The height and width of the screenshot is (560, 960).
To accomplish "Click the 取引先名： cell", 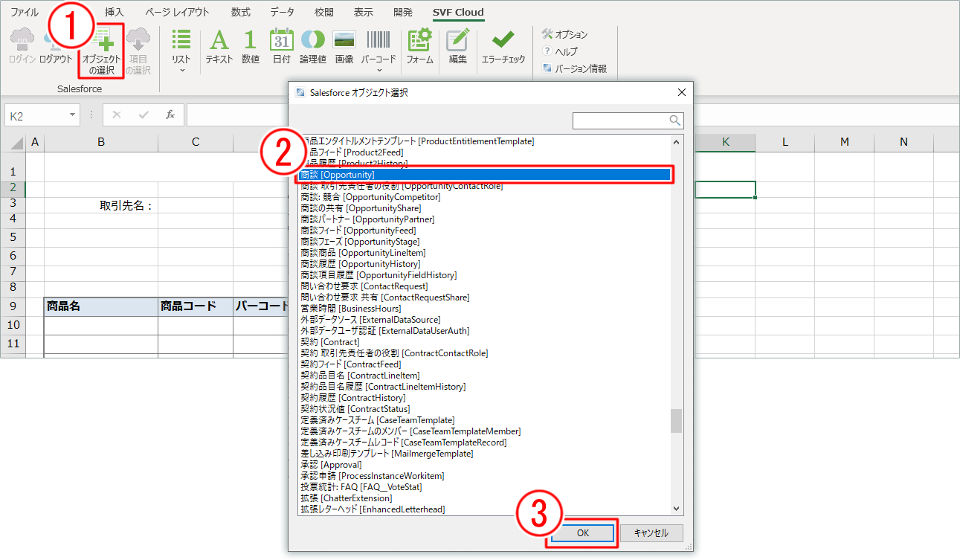I will (101, 205).
